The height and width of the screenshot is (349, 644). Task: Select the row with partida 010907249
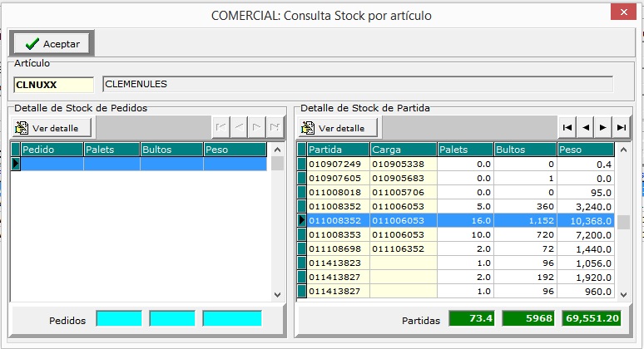click(338, 164)
